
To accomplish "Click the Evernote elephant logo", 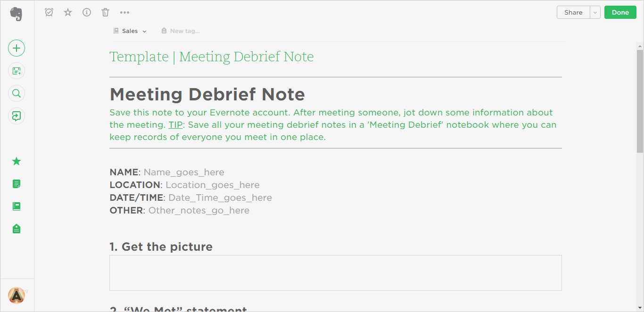I will click(x=17, y=14).
